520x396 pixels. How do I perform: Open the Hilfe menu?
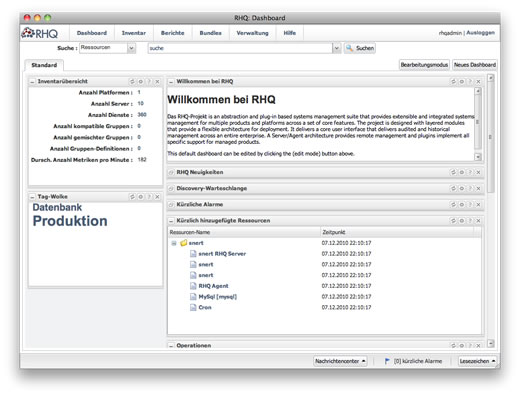[290, 33]
